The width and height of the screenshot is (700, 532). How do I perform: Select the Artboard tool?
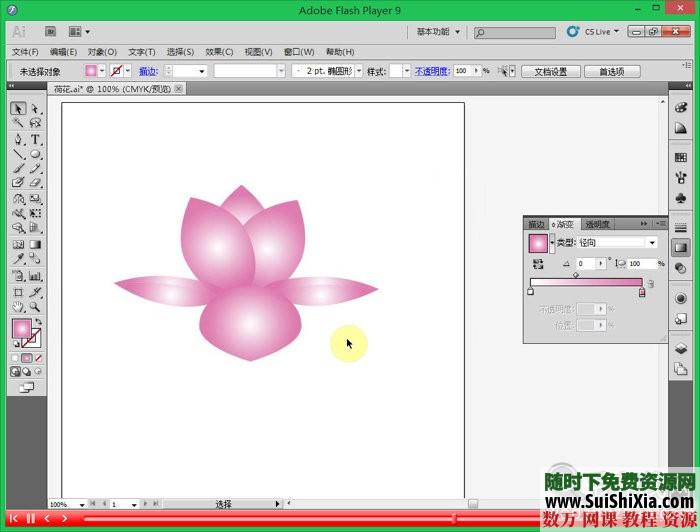pyautogui.click(x=18, y=292)
